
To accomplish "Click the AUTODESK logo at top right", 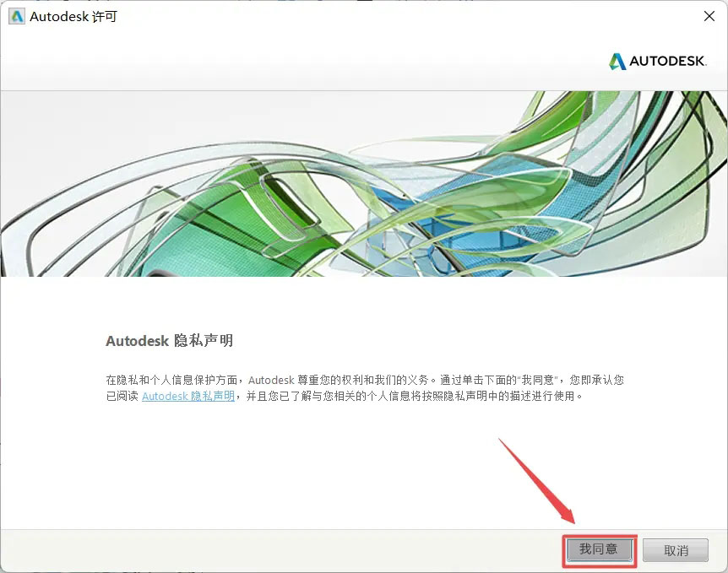I will coord(657,62).
